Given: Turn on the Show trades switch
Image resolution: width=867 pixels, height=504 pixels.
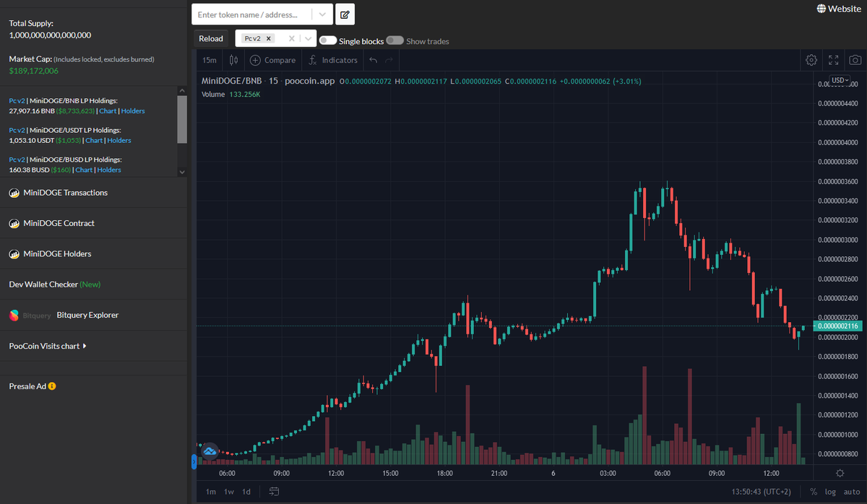Looking at the screenshot, I should click(x=396, y=41).
